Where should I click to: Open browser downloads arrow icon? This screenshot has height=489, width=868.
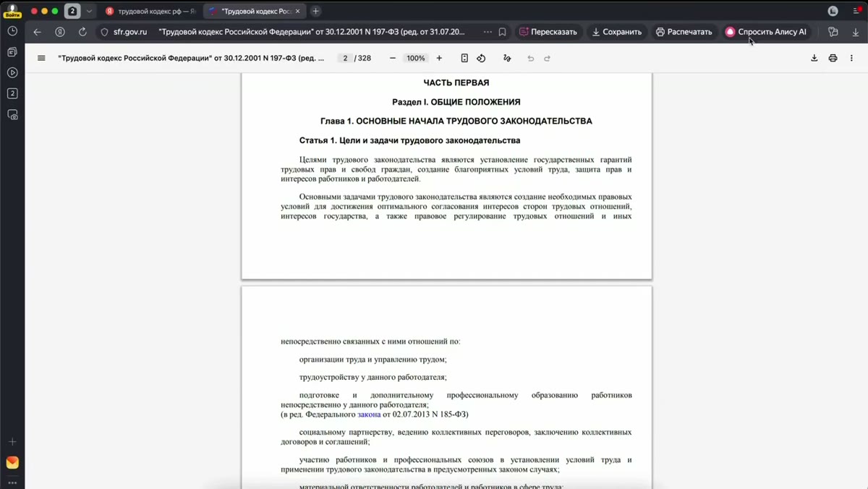tap(856, 32)
